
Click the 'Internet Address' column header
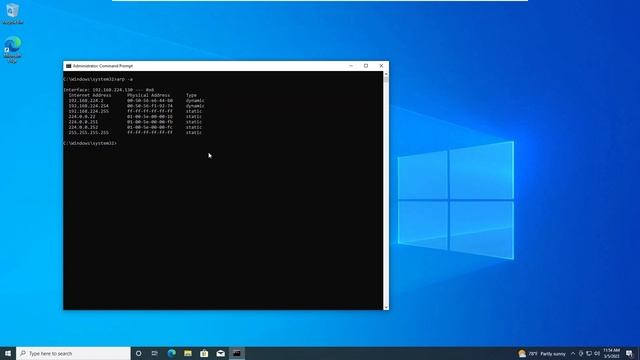pos(90,95)
